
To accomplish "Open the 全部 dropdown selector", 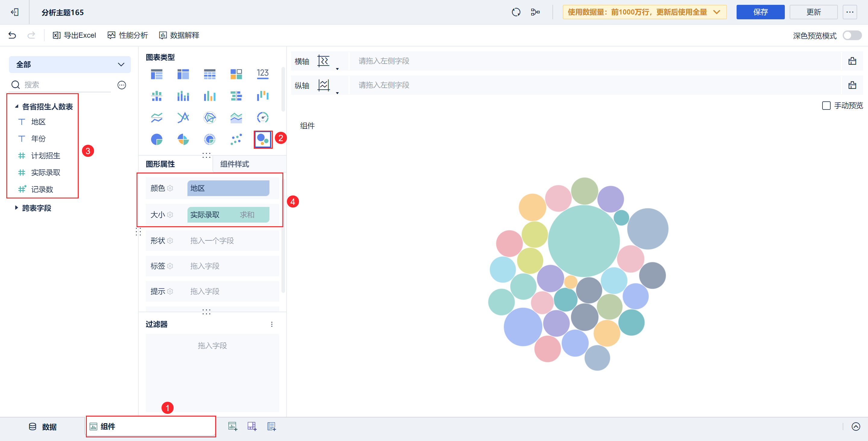I will coord(70,64).
